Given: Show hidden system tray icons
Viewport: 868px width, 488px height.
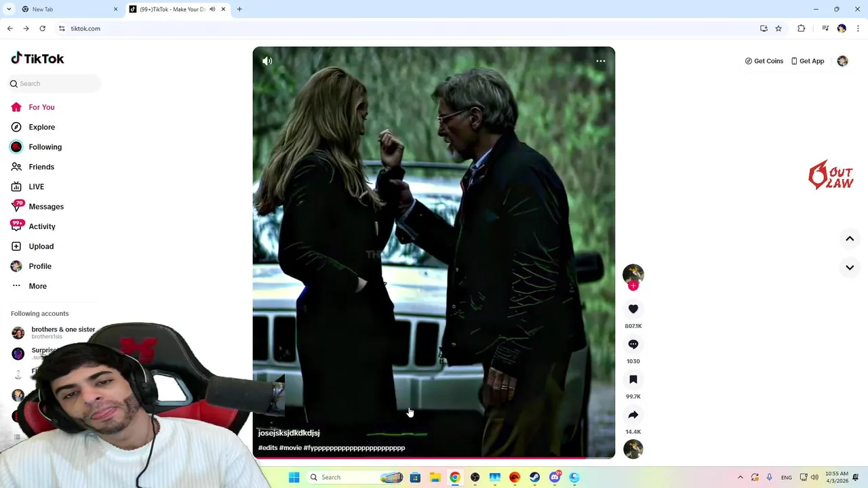Looking at the screenshot, I should (740, 477).
